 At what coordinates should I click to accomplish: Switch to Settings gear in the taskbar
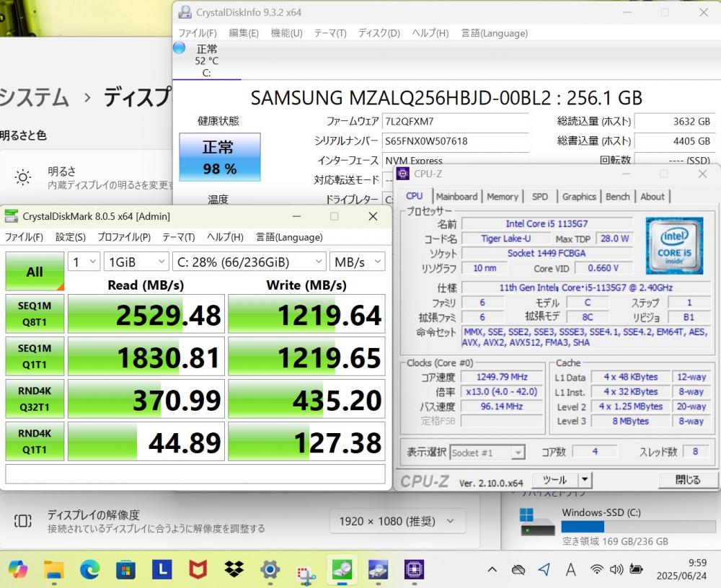(x=270, y=569)
